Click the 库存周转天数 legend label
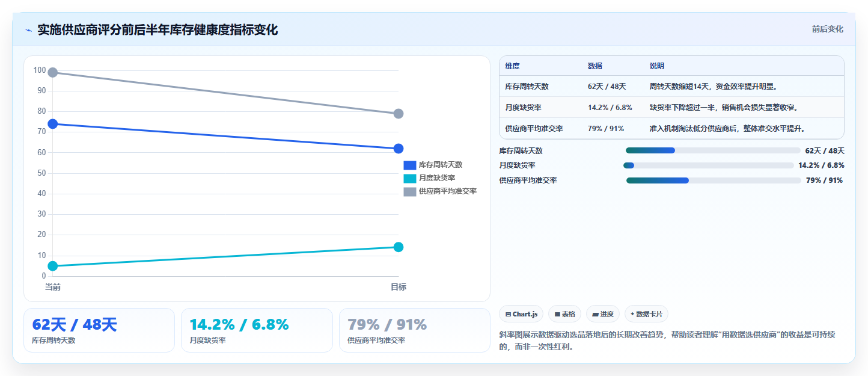Screen dimensions: 868x376 point(440,165)
